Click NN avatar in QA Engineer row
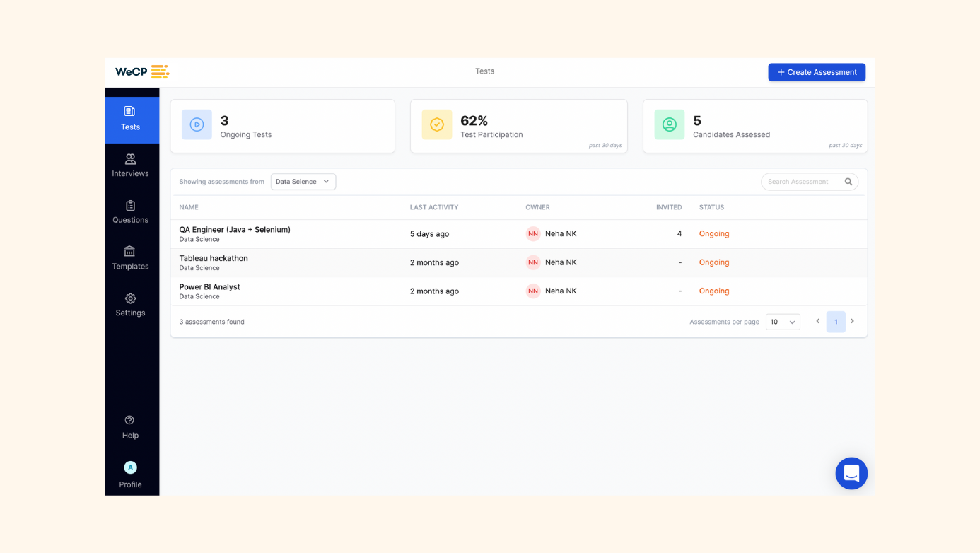The width and height of the screenshot is (980, 553). (x=533, y=233)
